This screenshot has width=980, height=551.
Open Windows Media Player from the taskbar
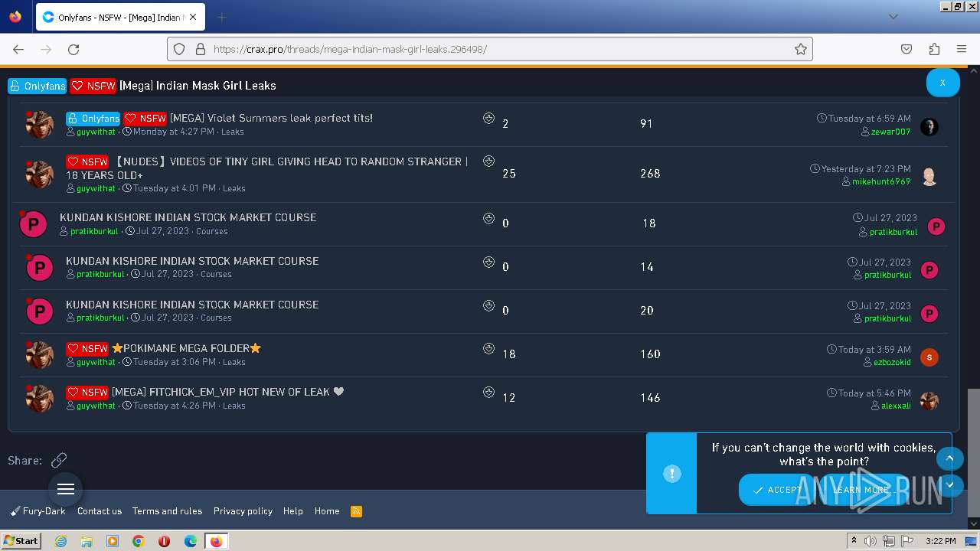click(113, 541)
